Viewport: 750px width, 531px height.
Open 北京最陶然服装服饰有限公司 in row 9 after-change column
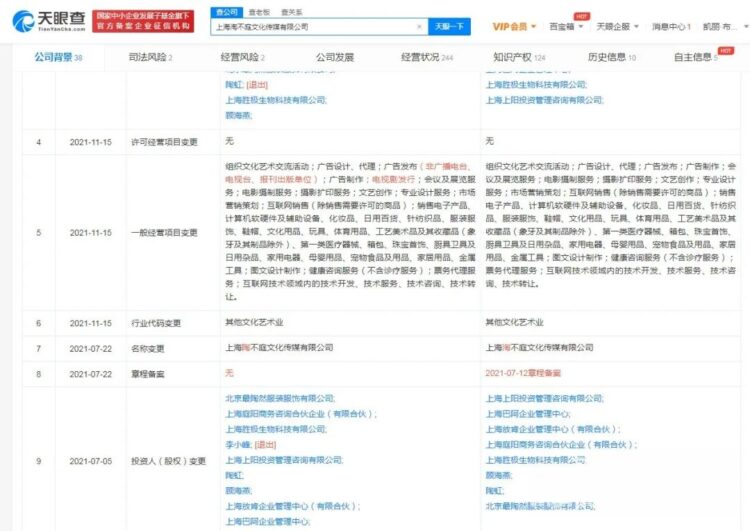(x=540, y=506)
